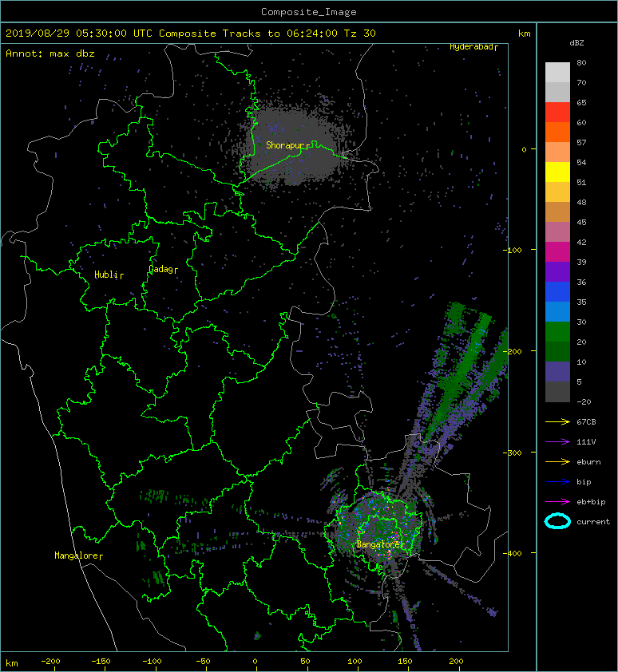This screenshot has width=618, height=672.
Task: Click the 2019/08/29 05:30:00 UTC timestamp
Action: pos(78,34)
